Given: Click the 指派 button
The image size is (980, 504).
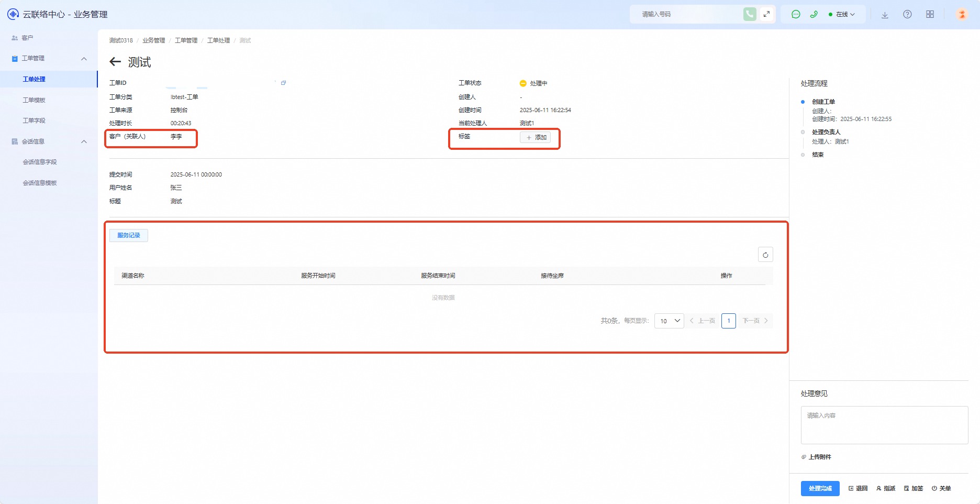Looking at the screenshot, I should coord(886,488).
